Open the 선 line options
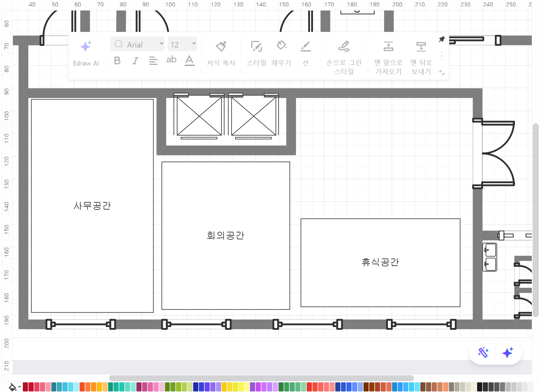The height and width of the screenshot is (392, 539). coord(306,54)
